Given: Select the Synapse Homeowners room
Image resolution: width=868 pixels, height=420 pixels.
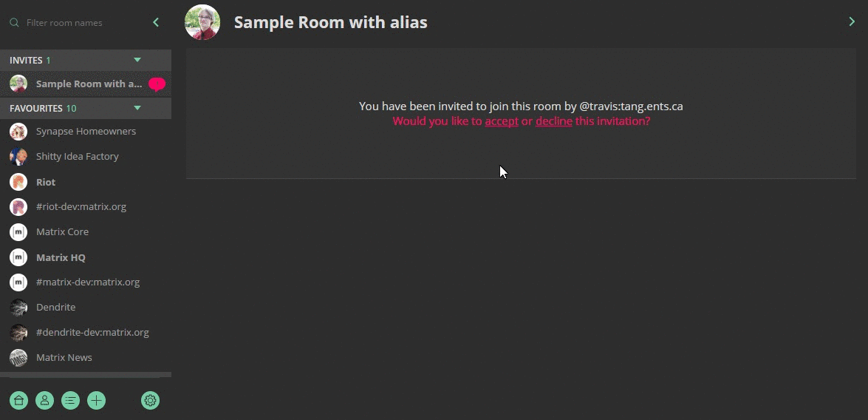Looking at the screenshot, I should [x=86, y=132].
